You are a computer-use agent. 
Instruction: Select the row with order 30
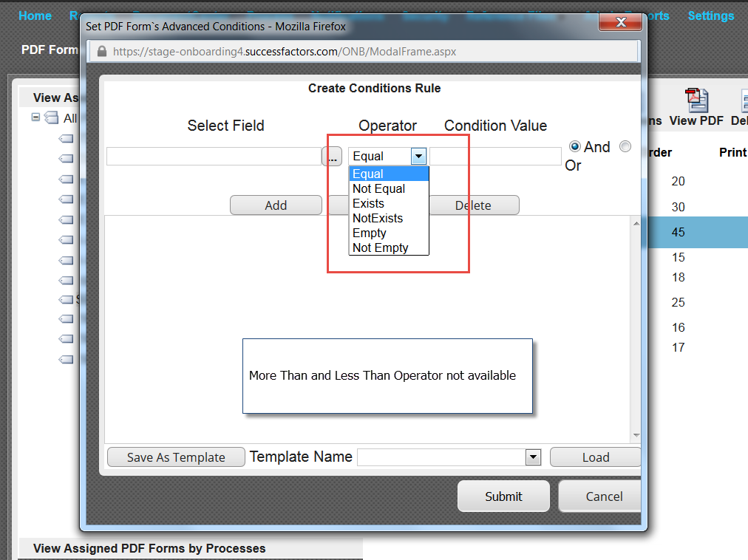tap(678, 207)
